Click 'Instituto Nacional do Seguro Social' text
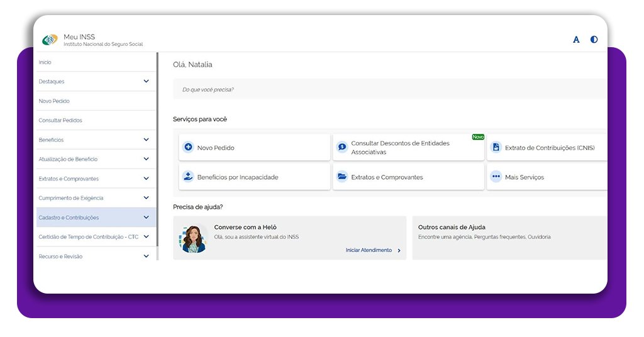The image size is (644, 337). pos(103,45)
